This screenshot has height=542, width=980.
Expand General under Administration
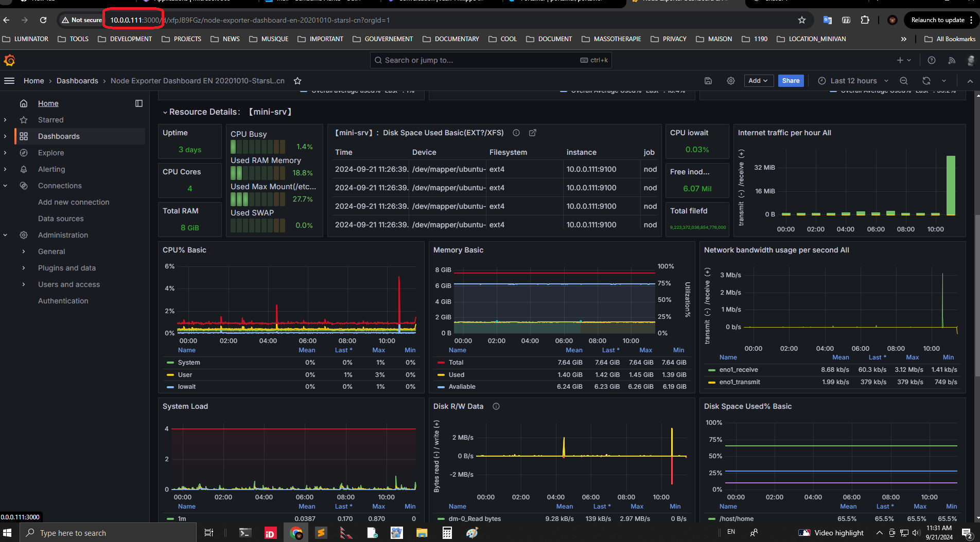(x=24, y=251)
